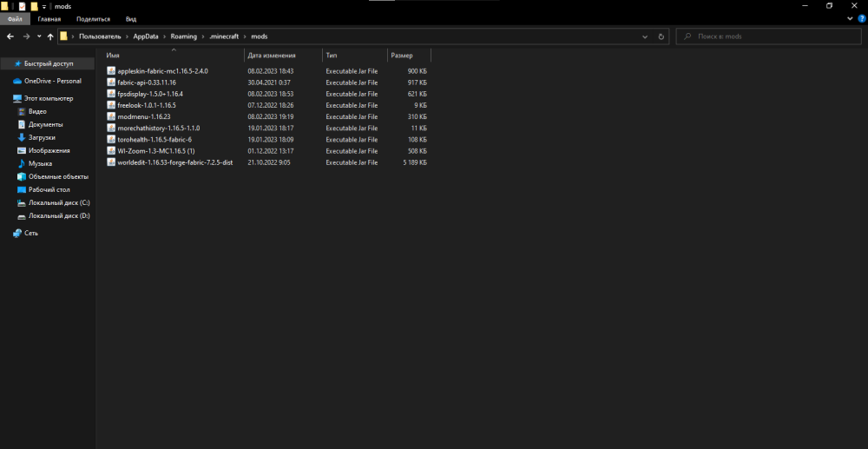Click the 5 189 КБ size cell

point(415,162)
